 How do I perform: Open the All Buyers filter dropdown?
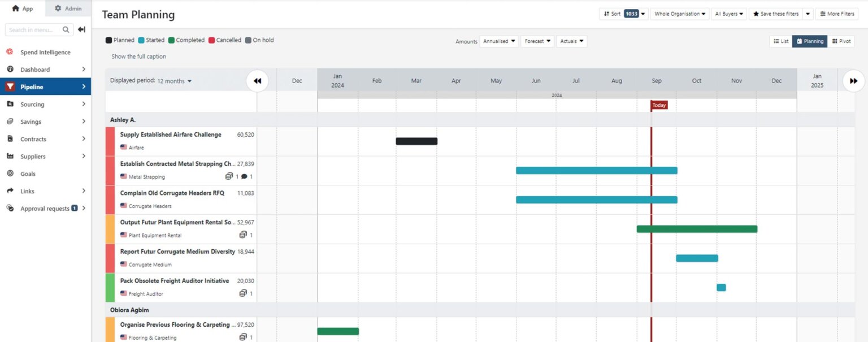[728, 13]
